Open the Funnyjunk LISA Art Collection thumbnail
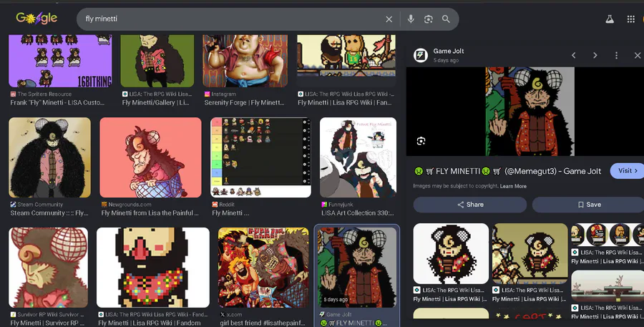This screenshot has height=327, width=644. [358, 157]
